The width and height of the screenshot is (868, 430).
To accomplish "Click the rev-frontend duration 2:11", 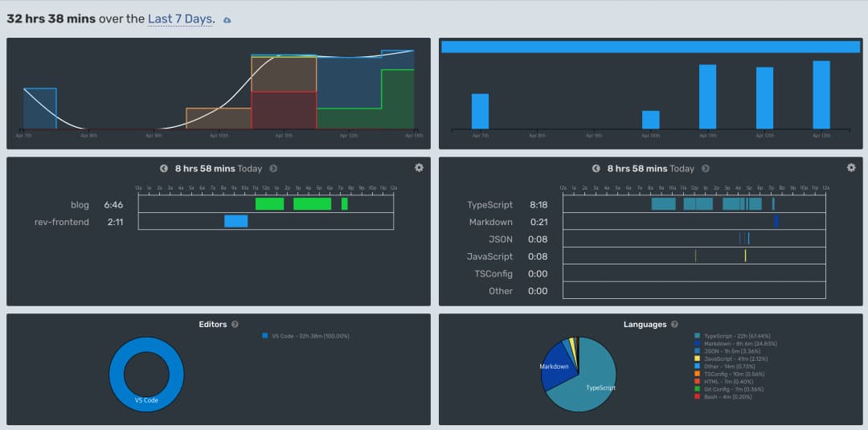I will coord(113,222).
